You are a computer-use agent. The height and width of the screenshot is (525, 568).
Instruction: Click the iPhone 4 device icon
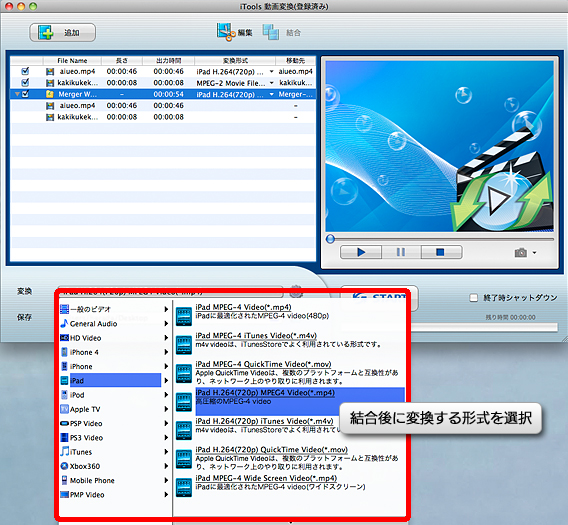coord(64,352)
